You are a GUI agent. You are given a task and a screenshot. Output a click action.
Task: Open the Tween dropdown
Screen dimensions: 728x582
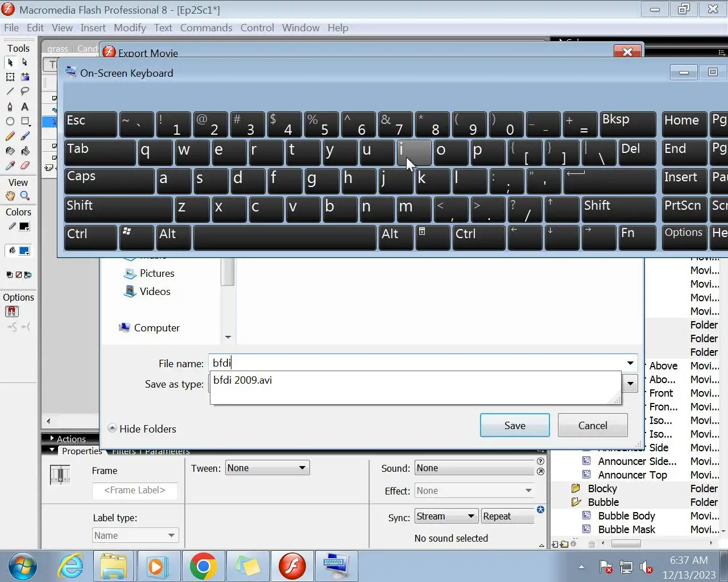267,468
